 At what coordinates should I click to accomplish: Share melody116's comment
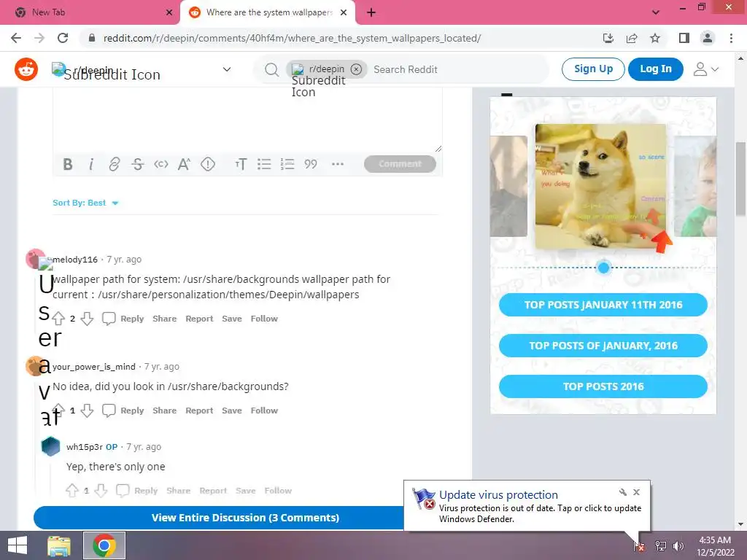(164, 319)
